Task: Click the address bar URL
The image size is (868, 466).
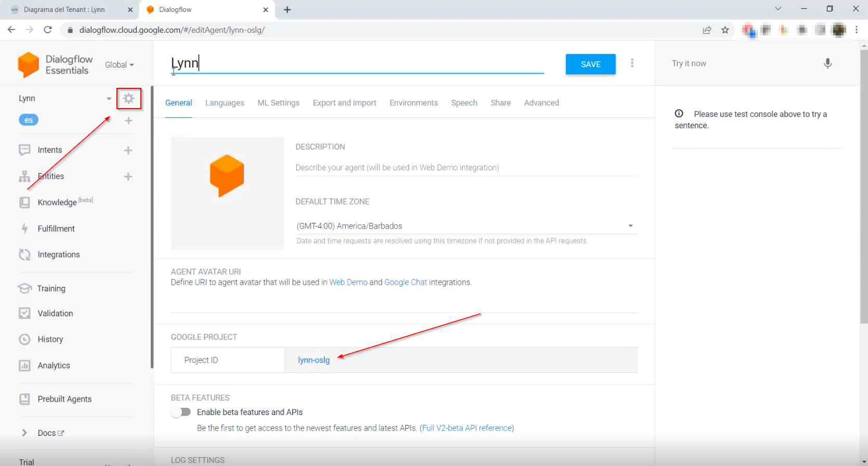Action: (172, 30)
